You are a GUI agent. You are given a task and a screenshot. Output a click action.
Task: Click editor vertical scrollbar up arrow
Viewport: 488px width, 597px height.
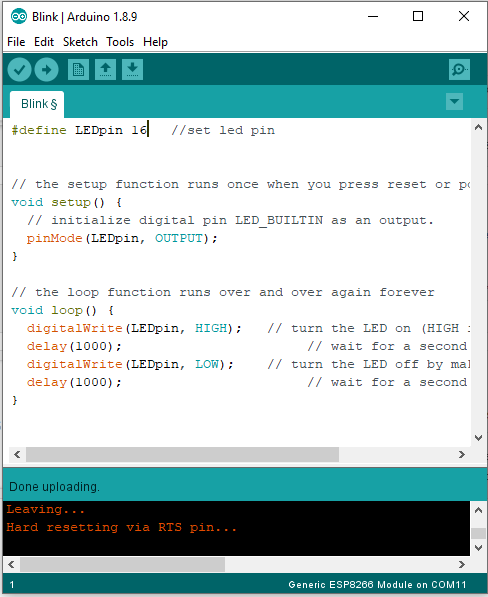coord(478,128)
